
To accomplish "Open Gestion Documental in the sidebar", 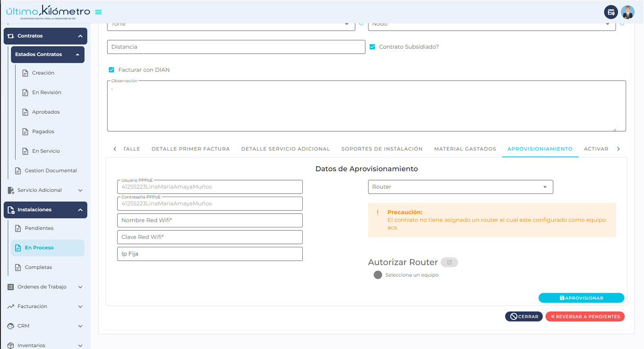I will tap(51, 171).
